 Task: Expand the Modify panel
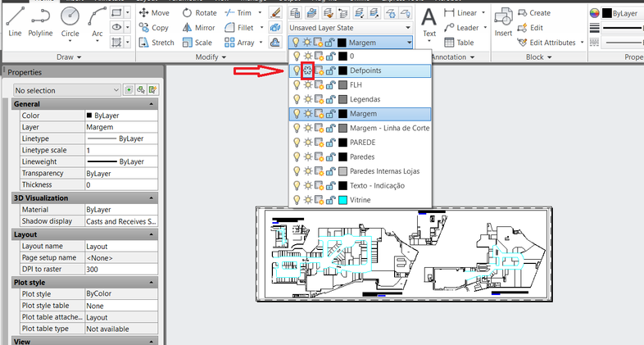pyautogui.click(x=211, y=57)
